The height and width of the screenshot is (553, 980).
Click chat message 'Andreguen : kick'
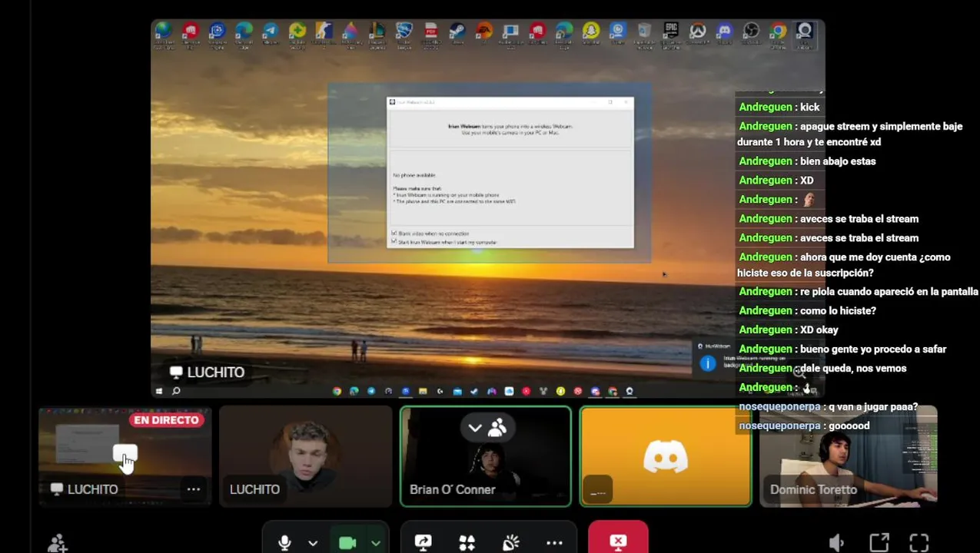click(779, 108)
